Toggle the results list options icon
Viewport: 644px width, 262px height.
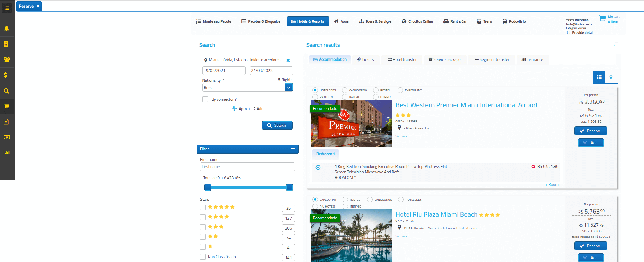[616, 44]
